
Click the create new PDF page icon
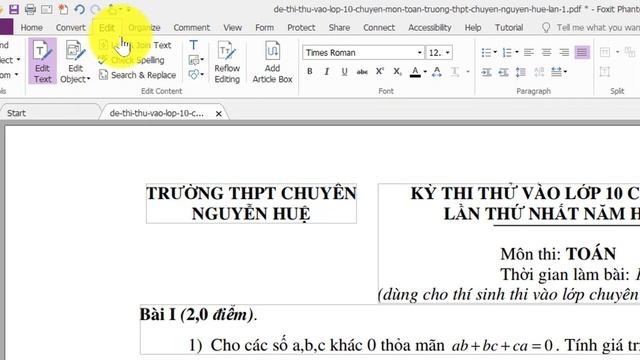63,9
